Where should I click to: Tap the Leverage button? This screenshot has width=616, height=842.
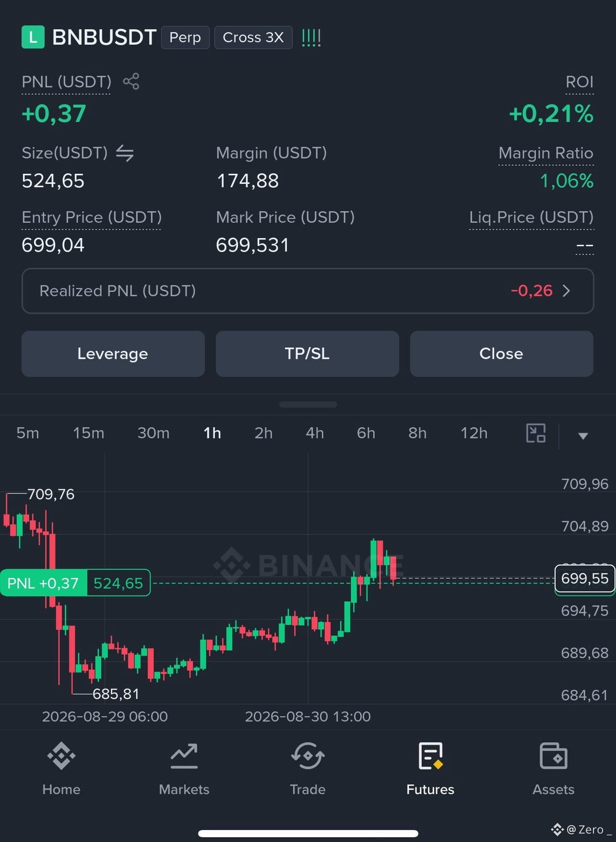point(113,354)
